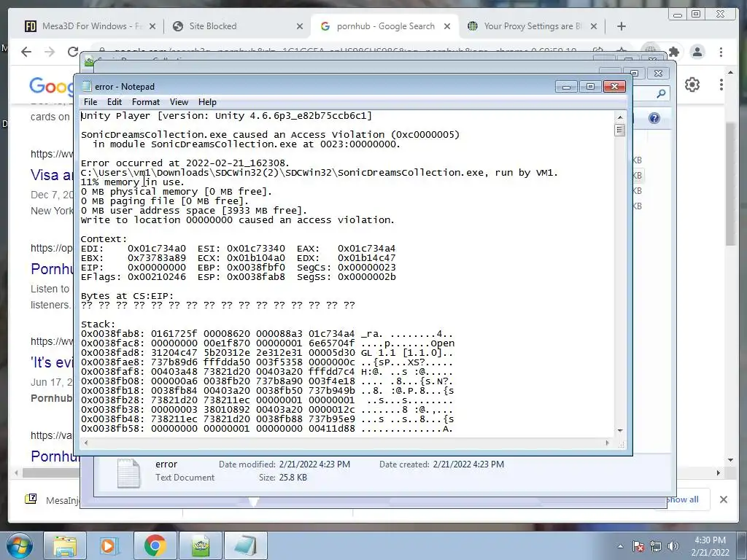Click 'Context:' heading in Notepad
This screenshot has width=747, height=560.
[x=104, y=239]
